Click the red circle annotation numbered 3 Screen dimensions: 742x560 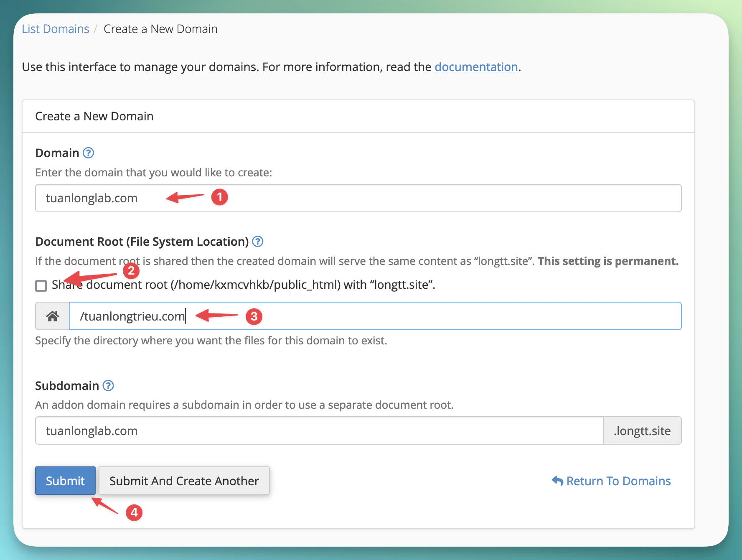pos(254,317)
